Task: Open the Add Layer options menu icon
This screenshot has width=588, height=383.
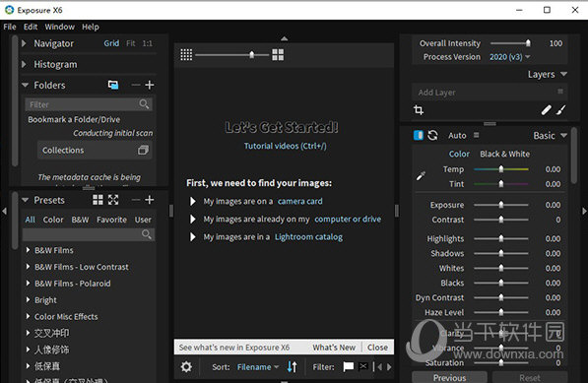Action: pyautogui.click(x=560, y=92)
